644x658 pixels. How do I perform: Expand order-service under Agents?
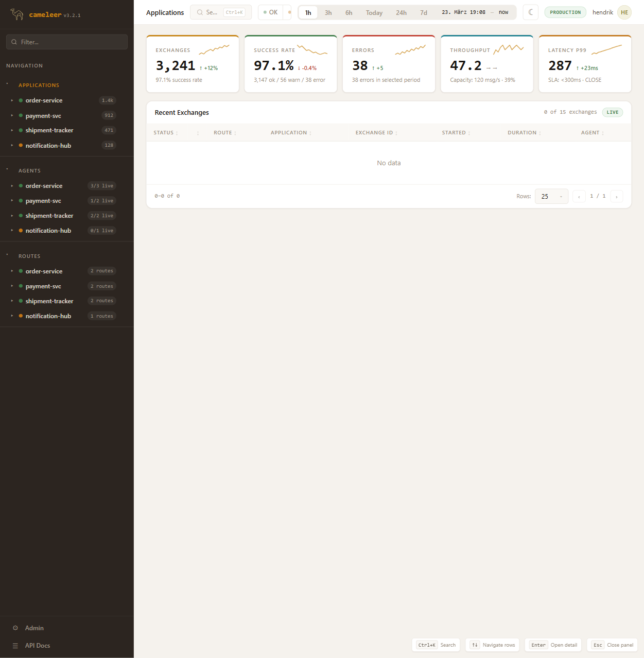pyautogui.click(x=12, y=186)
